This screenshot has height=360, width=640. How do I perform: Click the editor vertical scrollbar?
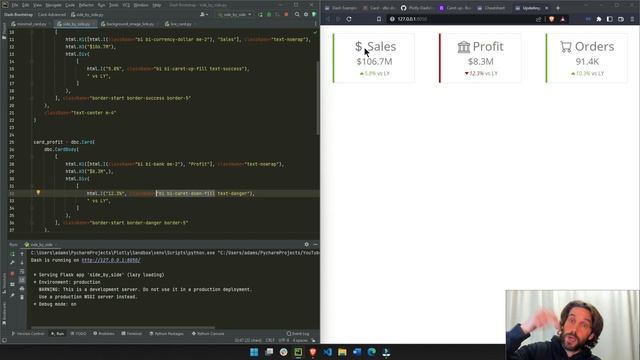318,98
